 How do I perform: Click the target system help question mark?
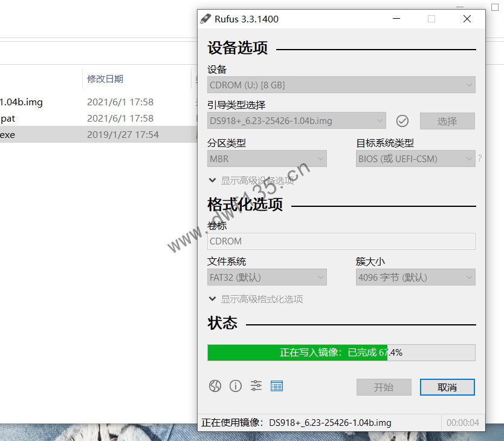480,158
